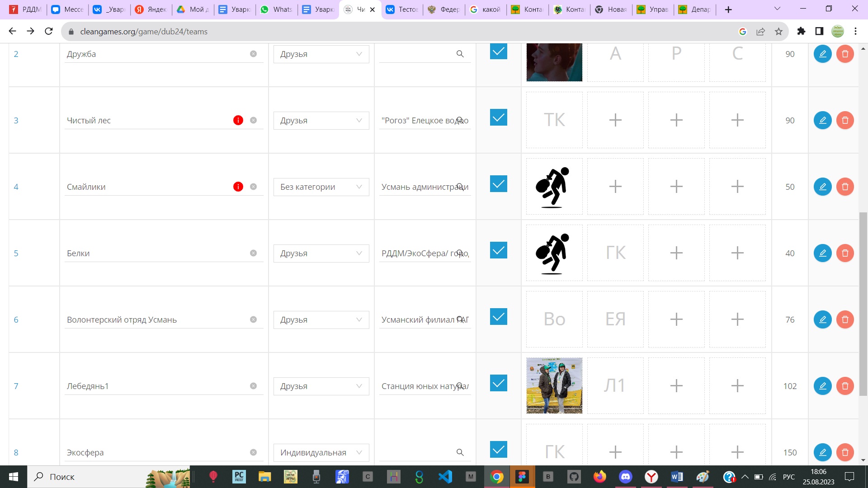This screenshot has height=488, width=868.
Task: Click edit pencil for team Чистый лес
Action: click(822, 120)
